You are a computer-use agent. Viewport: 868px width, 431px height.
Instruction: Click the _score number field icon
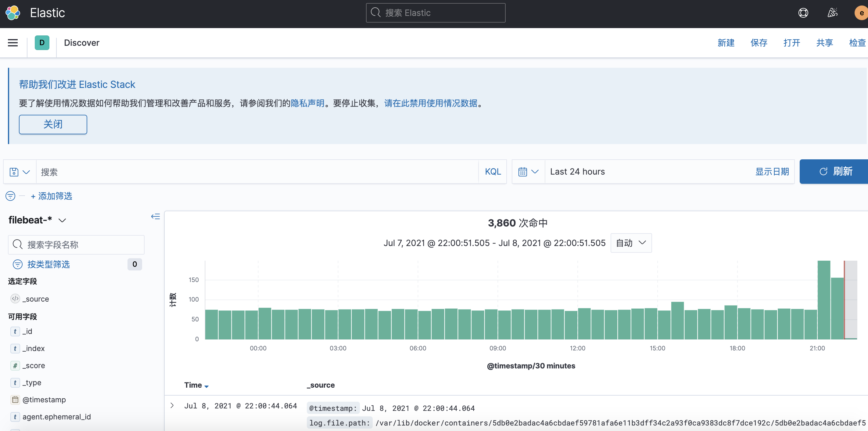15,366
